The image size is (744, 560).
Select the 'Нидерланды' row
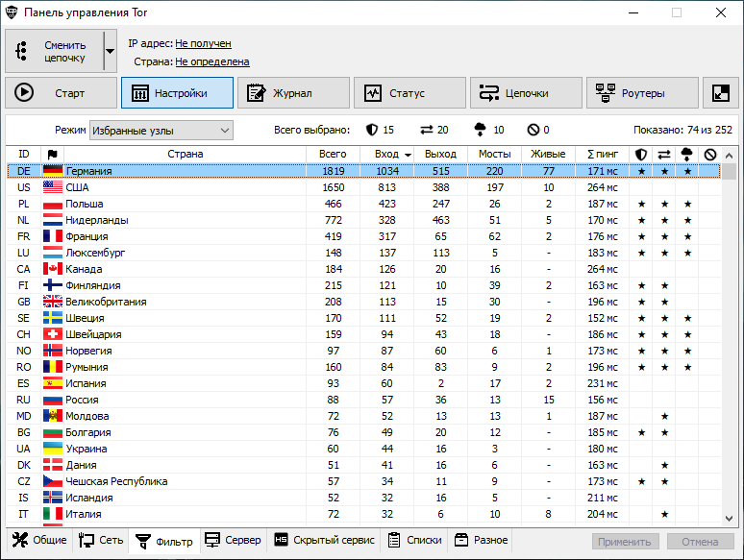[364, 220]
